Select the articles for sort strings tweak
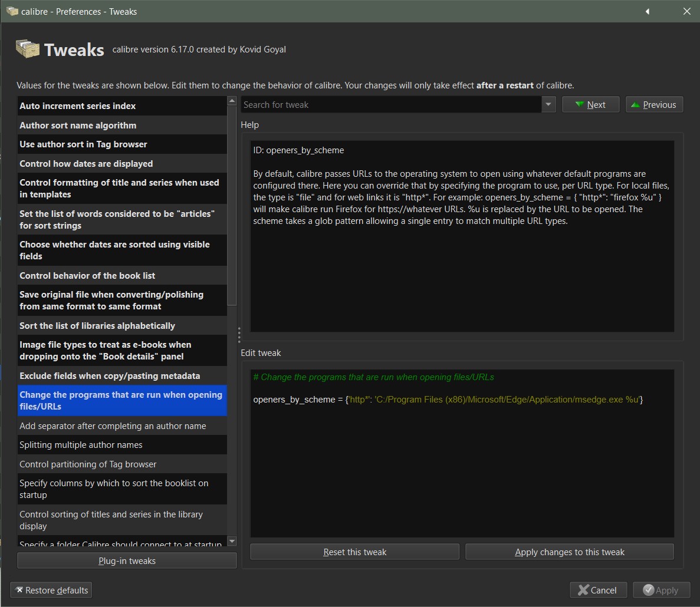This screenshot has height=607, width=700. [122, 219]
